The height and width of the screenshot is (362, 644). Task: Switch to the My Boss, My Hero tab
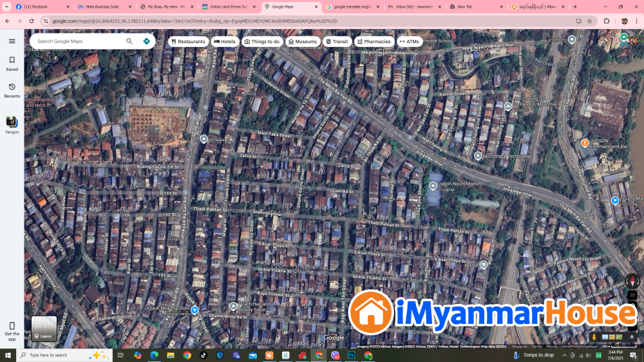click(166, 6)
